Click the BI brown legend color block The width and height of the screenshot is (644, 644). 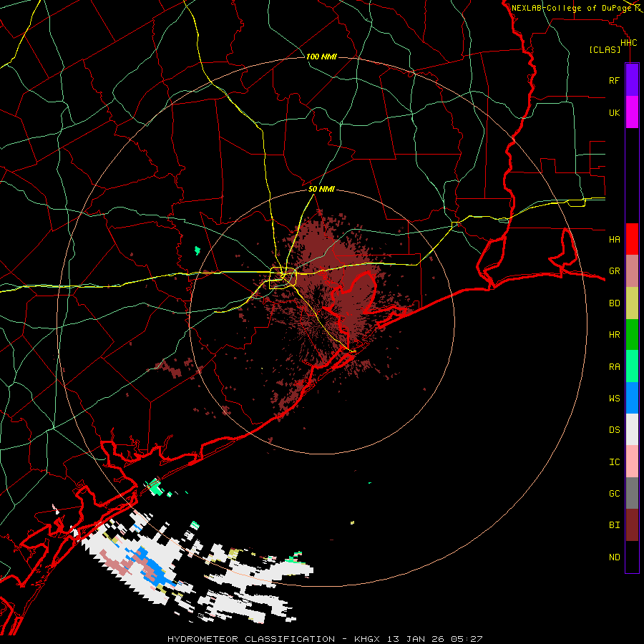(x=632, y=525)
